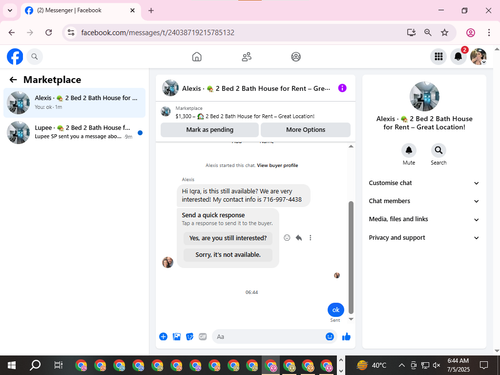Open the Lupee conversation in the list
500x375 pixels.
pyautogui.click(x=75, y=132)
